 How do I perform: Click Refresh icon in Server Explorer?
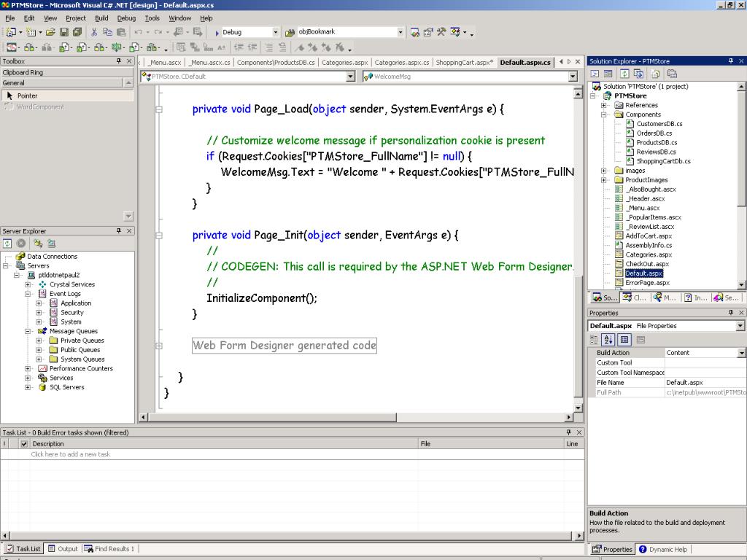(7, 244)
